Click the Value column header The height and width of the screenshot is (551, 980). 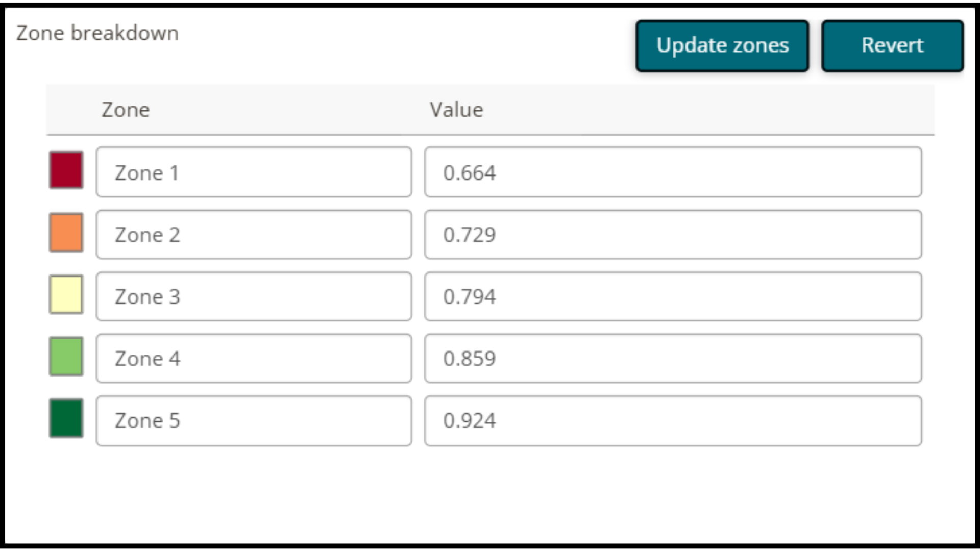456,110
